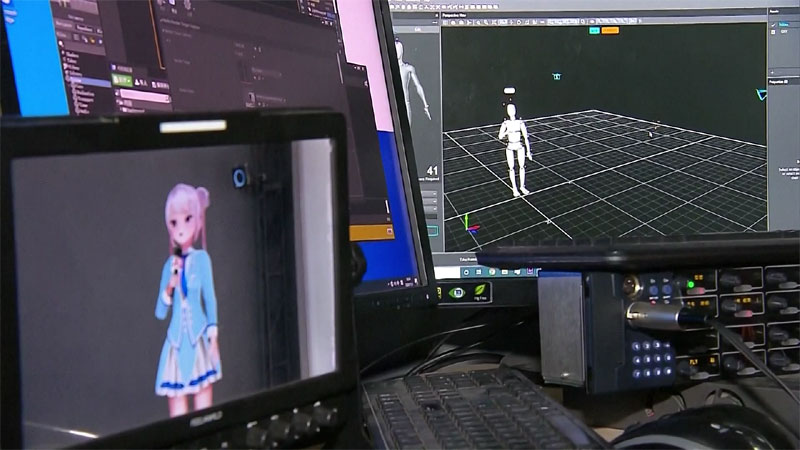Image resolution: width=800 pixels, height=450 pixels.
Task: Click the number 41 readout
Action: [x=432, y=171]
